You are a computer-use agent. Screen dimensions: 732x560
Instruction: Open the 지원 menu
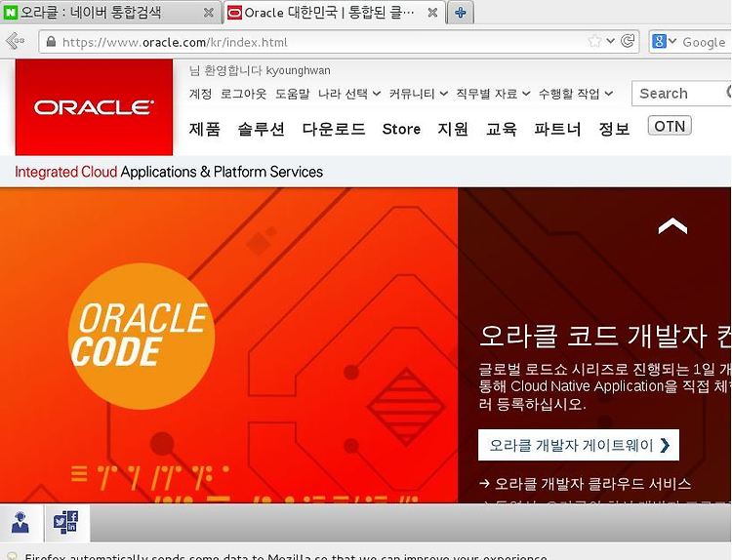[452, 129]
